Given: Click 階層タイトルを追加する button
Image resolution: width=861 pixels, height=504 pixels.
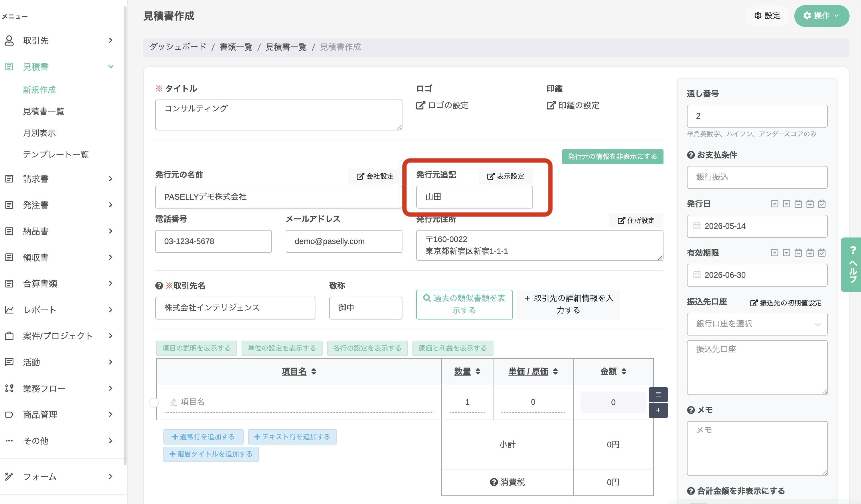Looking at the screenshot, I should 211,454.
